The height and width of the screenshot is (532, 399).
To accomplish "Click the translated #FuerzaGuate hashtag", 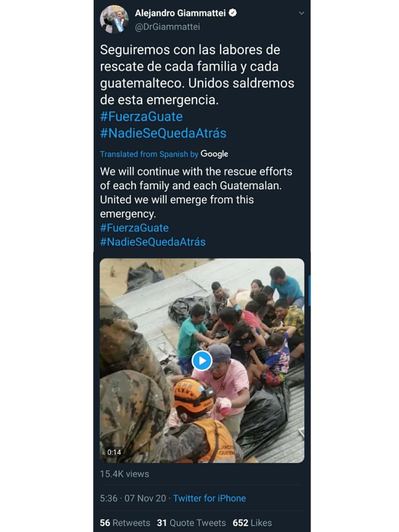I will point(134,228).
